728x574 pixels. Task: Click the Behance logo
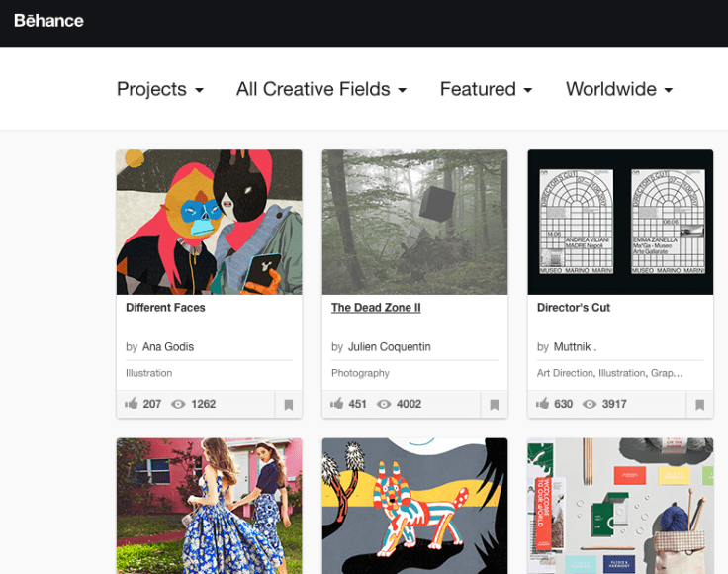click(x=48, y=21)
